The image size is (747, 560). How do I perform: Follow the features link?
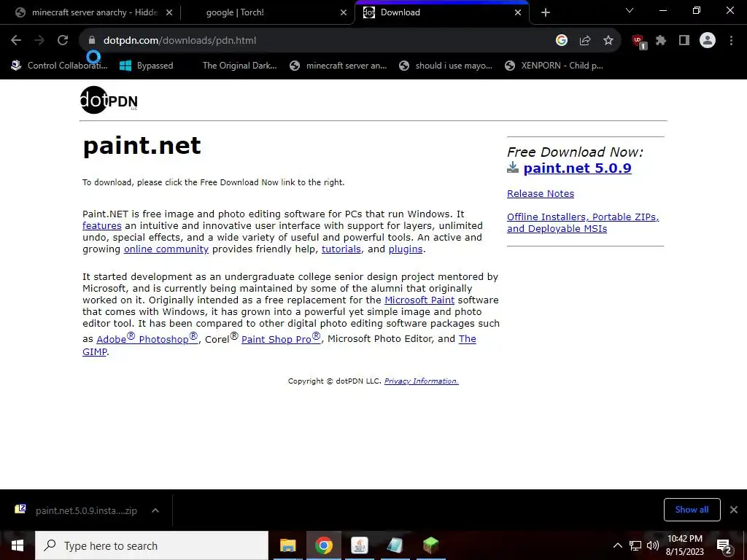coord(102,226)
